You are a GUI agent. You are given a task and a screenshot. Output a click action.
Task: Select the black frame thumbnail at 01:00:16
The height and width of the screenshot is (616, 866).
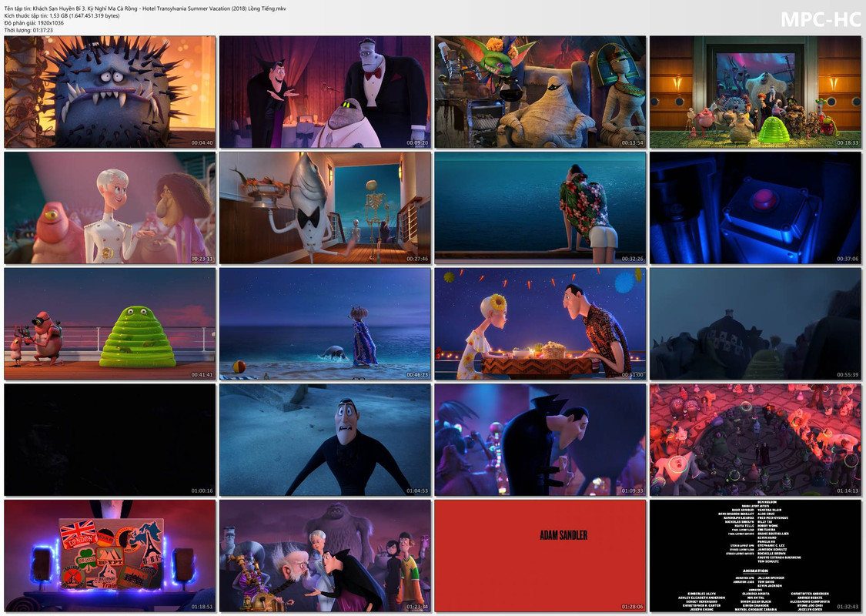[x=110, y=440]
